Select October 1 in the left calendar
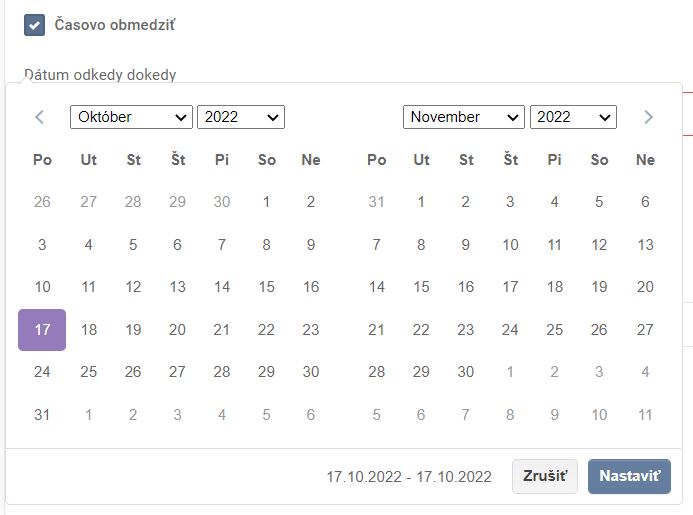This screenshot has width=693, height=515. pos(266,202)
